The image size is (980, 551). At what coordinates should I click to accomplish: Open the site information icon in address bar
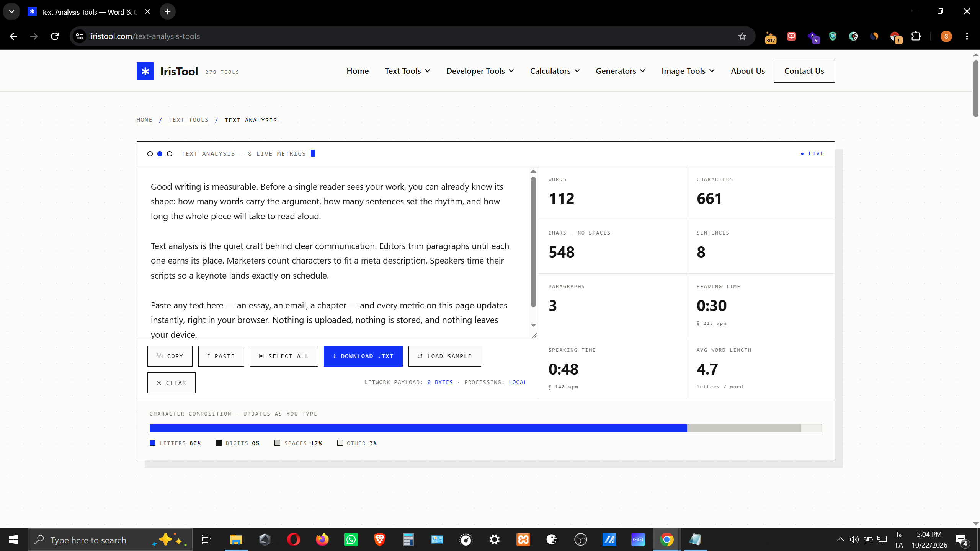click(x=80, y=36)
